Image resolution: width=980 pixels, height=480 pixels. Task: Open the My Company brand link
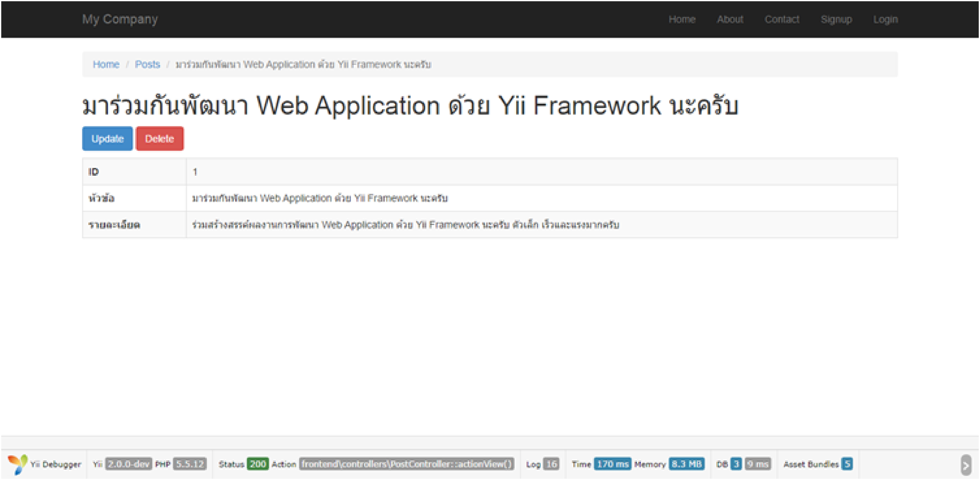pyautogui.click(x=120, y=19)
